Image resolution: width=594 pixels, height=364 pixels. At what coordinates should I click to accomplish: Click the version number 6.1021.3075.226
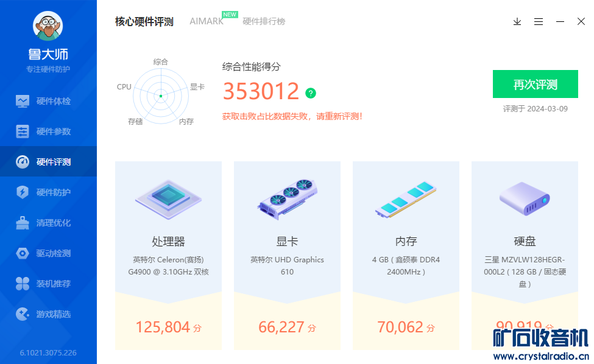click(48, 352)
